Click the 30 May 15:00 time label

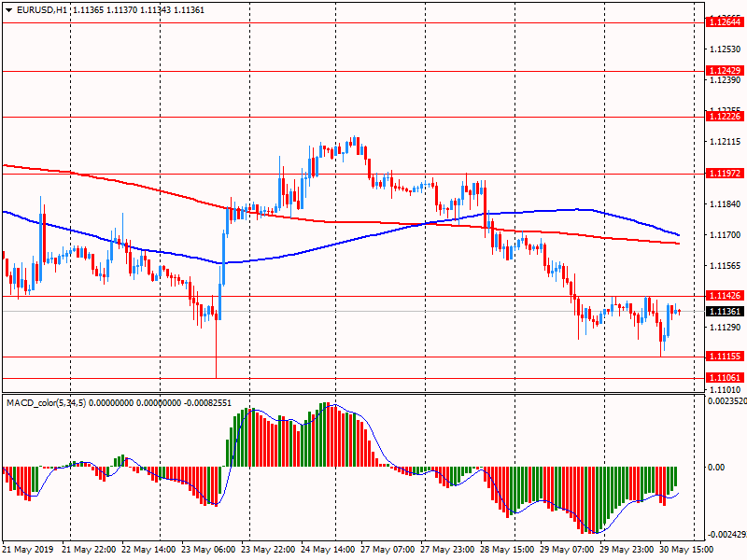click(x=688, y=550)
